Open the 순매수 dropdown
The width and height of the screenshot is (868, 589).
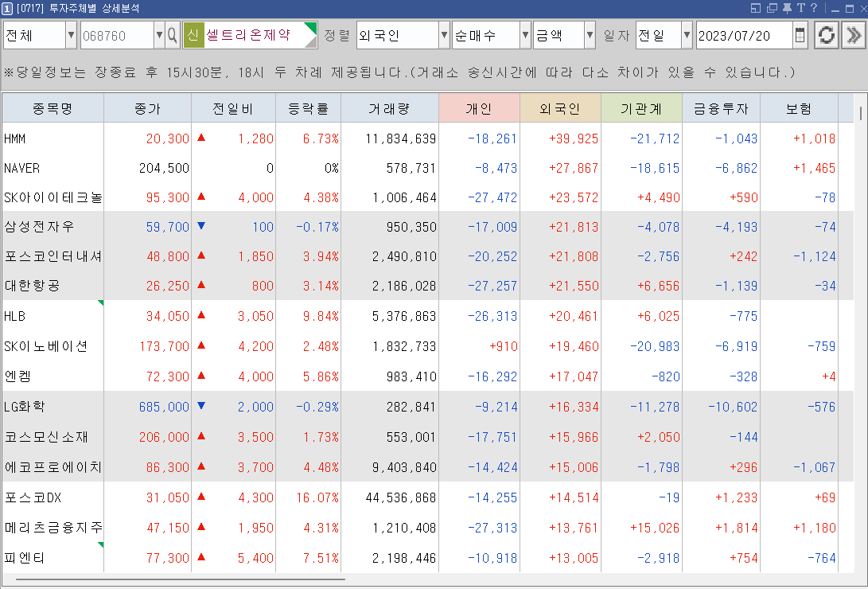pos(525,36)
